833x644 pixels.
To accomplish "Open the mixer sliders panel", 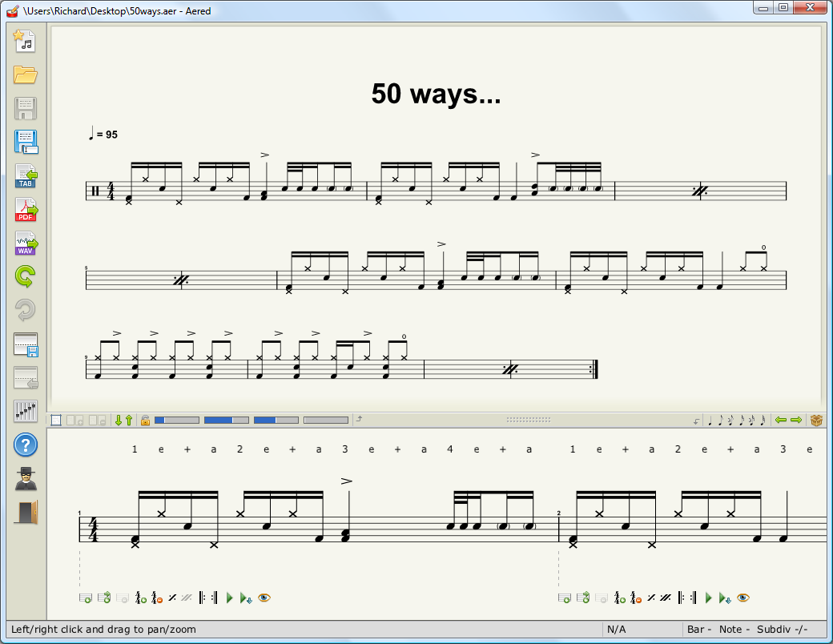I will tap(25, 411).
